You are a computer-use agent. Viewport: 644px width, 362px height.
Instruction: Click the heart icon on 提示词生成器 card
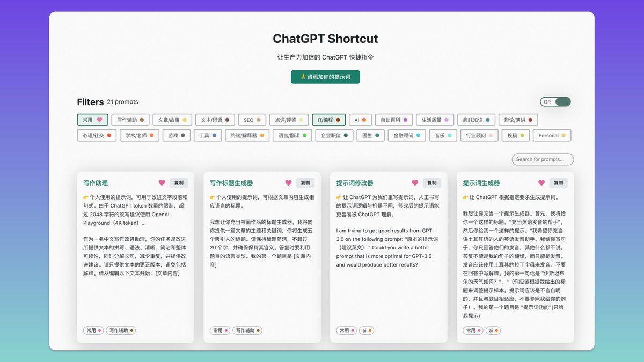[x=541, y=183]
